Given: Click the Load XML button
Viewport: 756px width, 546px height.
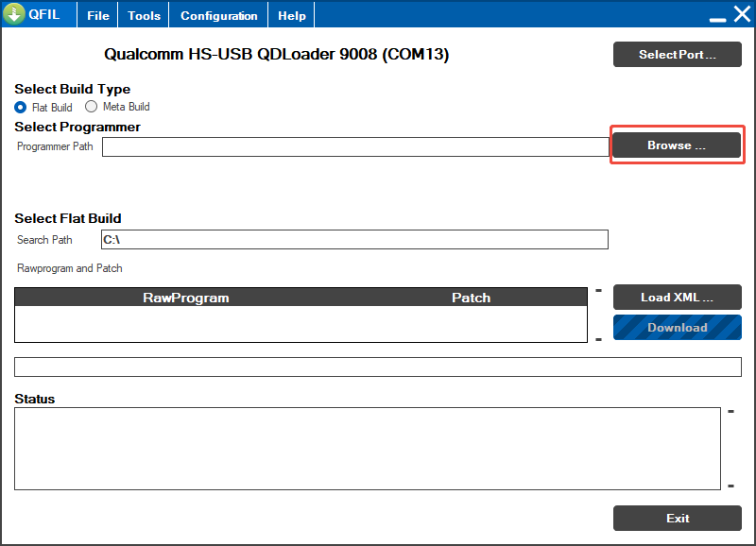Looking at the screenshot, I should pos(677,297).
